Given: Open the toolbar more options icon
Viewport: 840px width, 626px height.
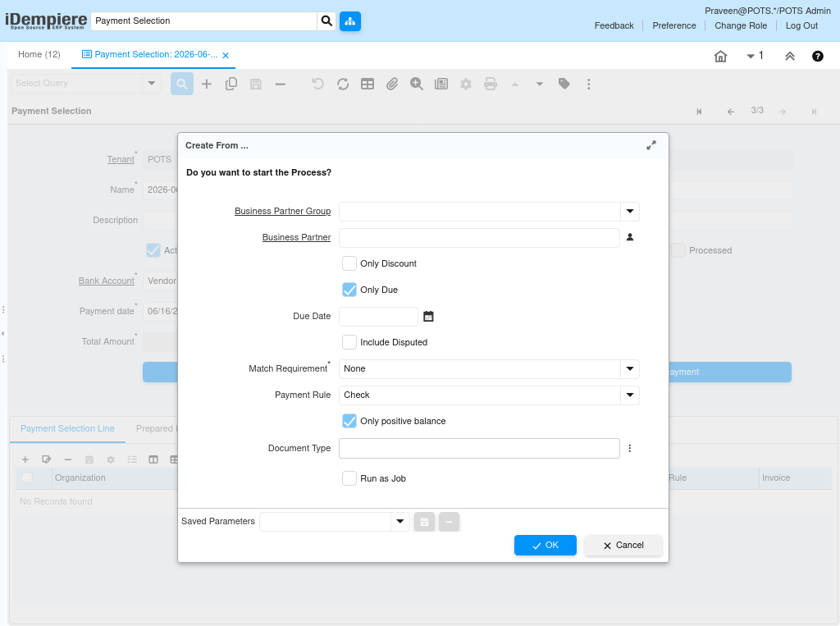Looking at the screenshot, I should pyautogui.click(x=589, y=85).
